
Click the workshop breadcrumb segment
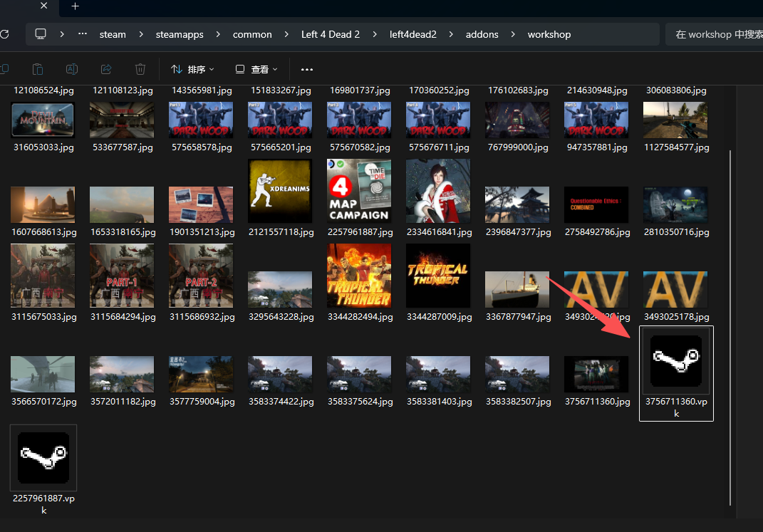pyautogui.click(x=549, y=34)
